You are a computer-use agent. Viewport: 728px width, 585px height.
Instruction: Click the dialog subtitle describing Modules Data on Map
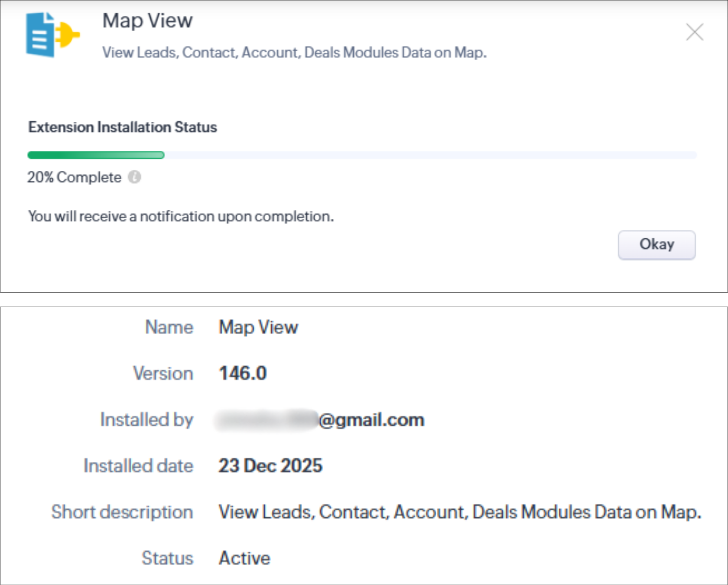tap(294, 52)
